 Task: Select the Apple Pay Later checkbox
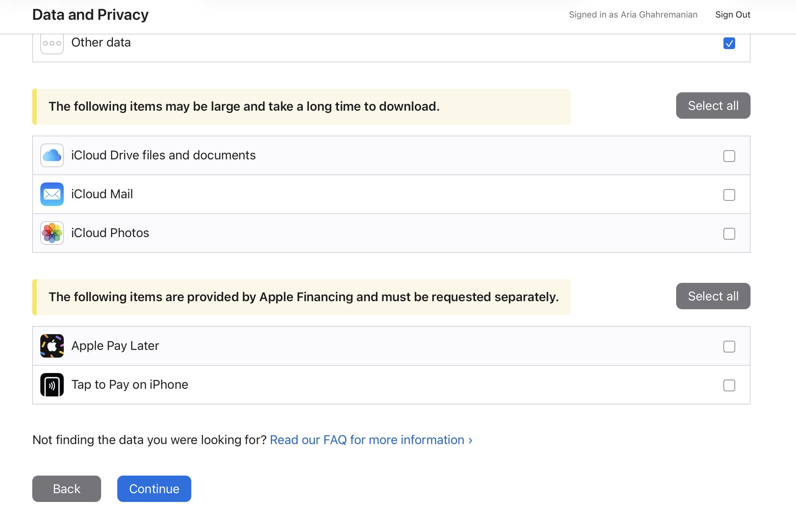click(x=729, y=347)
